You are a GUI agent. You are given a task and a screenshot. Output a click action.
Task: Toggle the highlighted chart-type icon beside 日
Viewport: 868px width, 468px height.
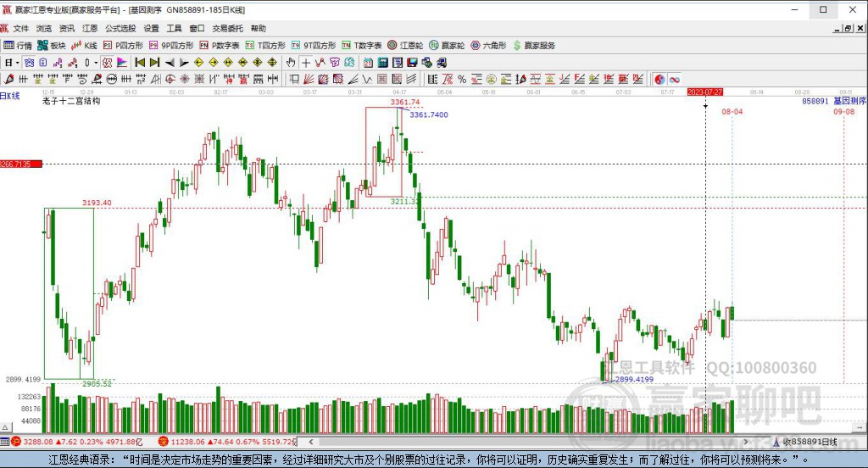click(x=30, y=63)
